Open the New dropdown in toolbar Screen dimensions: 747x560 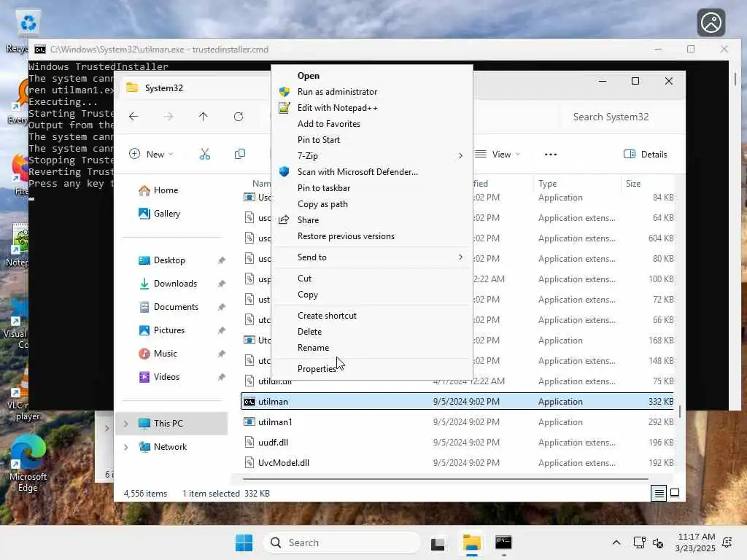click(152, 155)
